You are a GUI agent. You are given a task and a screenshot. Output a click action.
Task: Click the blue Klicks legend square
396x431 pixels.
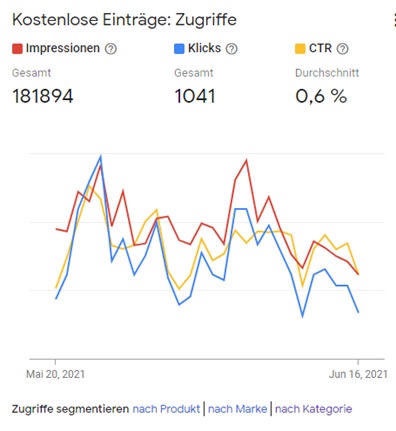pos(179,49)
